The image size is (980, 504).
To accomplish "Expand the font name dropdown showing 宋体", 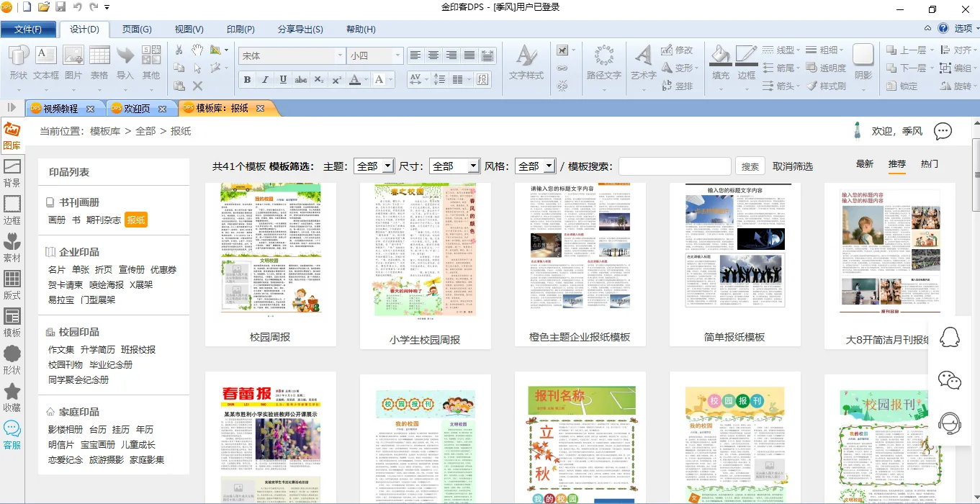I will [341, 55].
